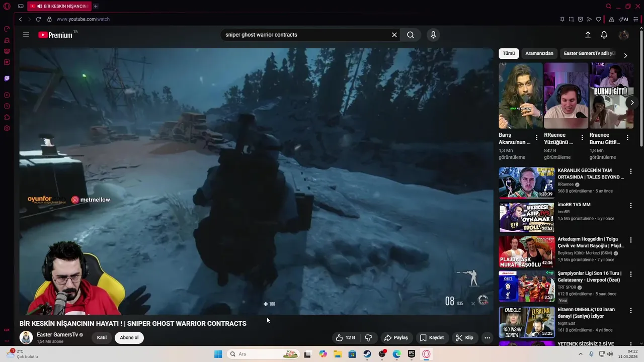This screenshot has width=644, height=362.
Task: Open sidebar settings gear icon
Action: click(7, 128)
